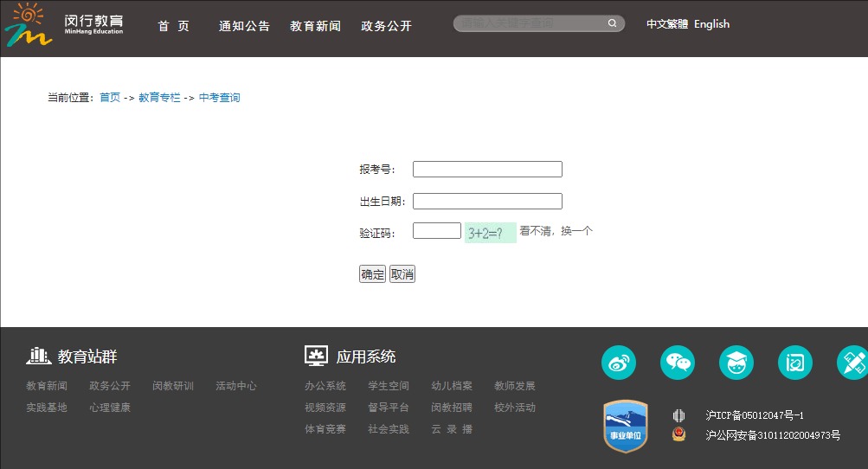Go to 政务公开 in top navigation
868x469 pixels.
click(386, 26)
